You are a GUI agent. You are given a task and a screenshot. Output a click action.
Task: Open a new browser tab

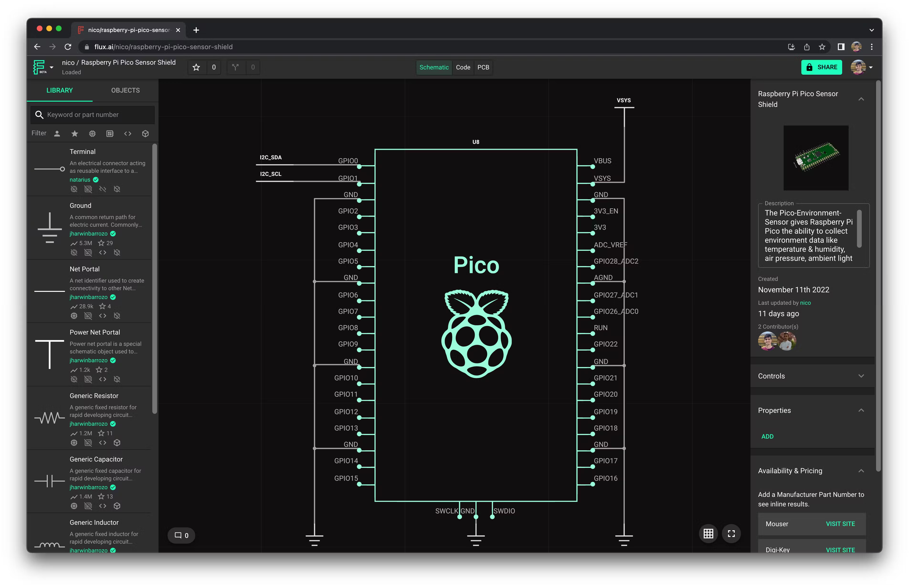pyautogui.click(x=196, y=30)
